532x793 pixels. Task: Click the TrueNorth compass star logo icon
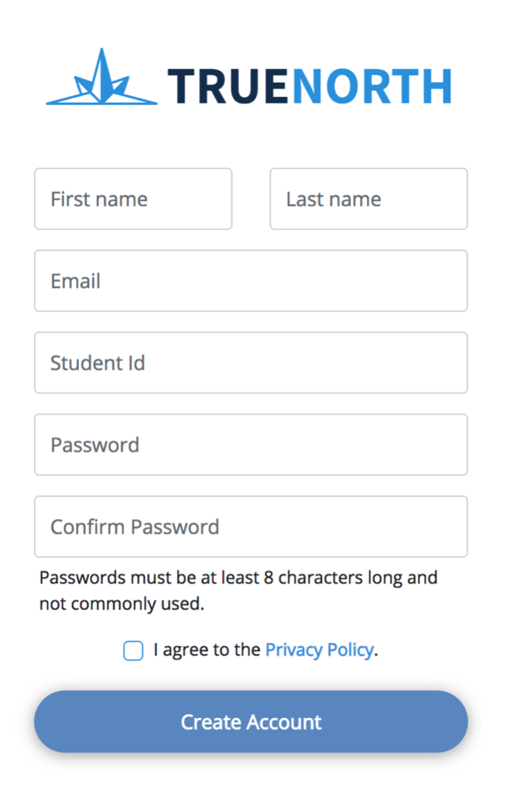[x=102, y=77]
